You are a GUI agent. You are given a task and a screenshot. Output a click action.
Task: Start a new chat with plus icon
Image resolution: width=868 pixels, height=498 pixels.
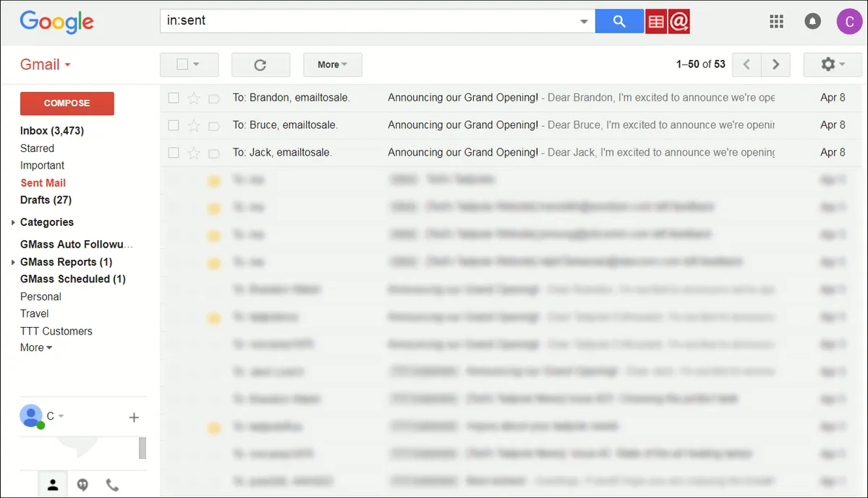pos(134,417)
